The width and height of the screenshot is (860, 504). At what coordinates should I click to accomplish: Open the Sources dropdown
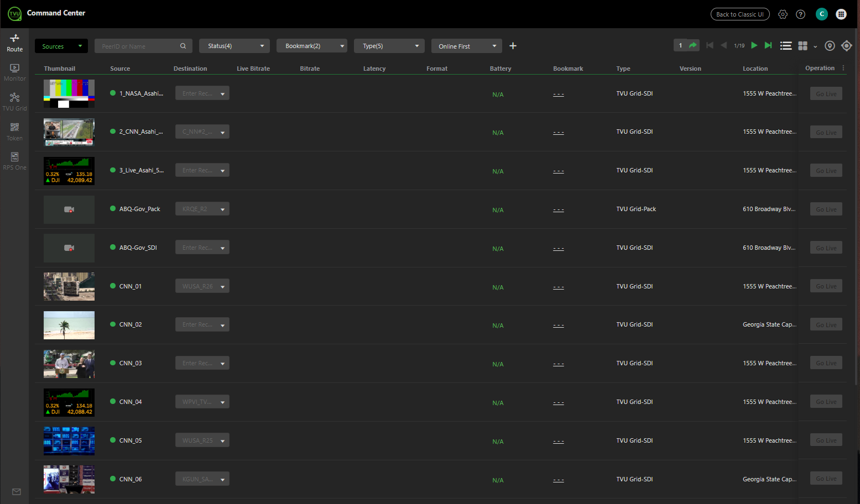(61, 46)
